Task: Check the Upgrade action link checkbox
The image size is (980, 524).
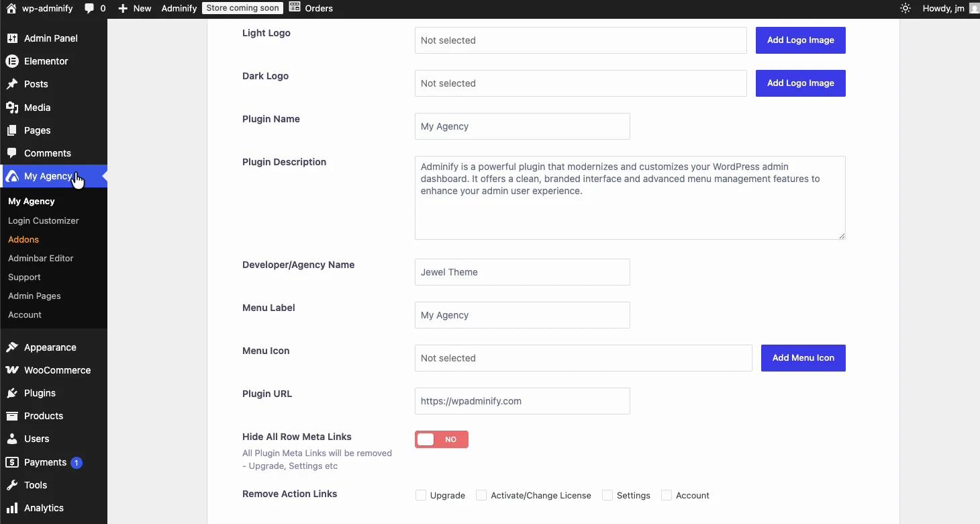Action: tap(421, 495)
